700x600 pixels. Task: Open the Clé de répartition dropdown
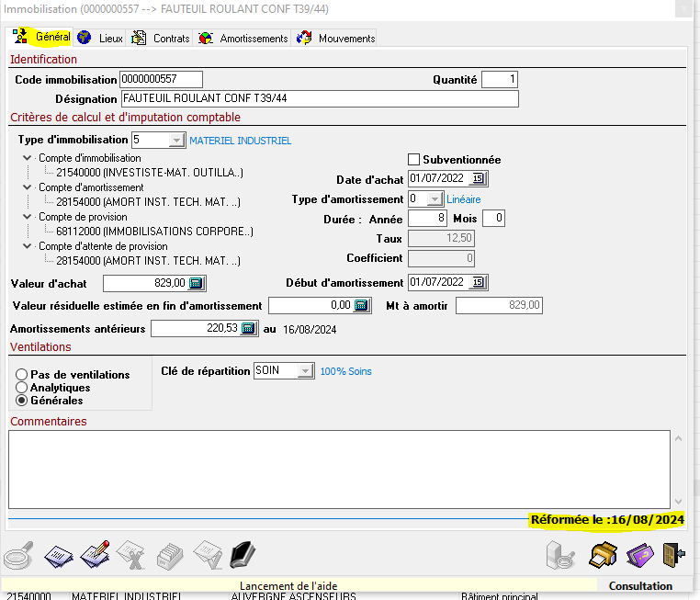tap(305, 370)
